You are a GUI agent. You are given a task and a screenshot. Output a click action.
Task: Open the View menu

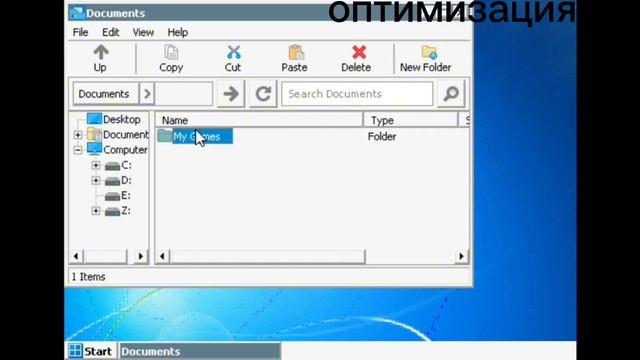(143, 32)
